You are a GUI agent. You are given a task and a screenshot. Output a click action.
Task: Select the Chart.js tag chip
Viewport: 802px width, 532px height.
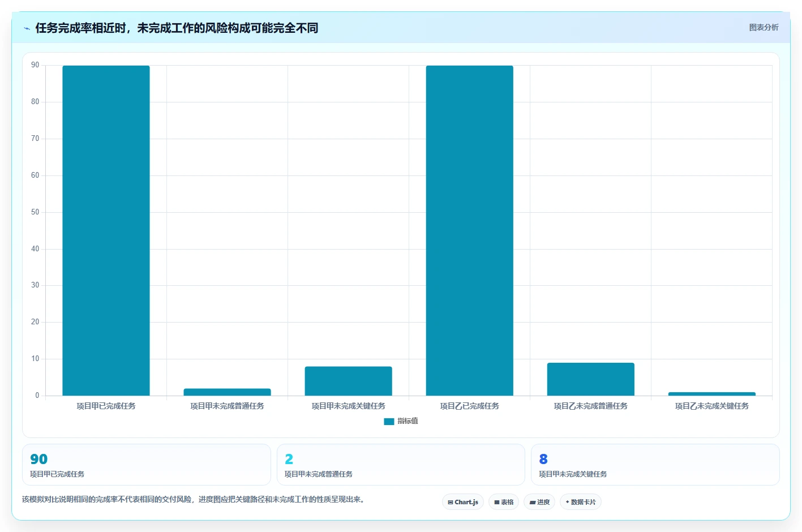tap(463, 502)
